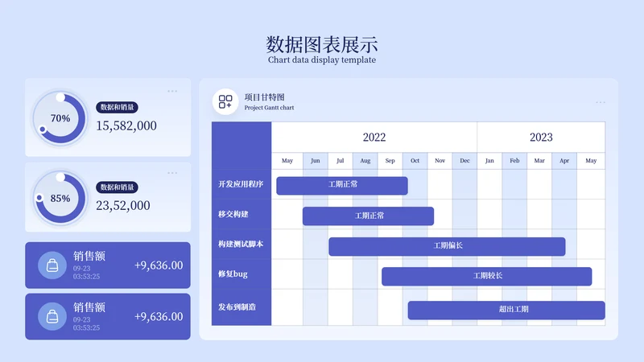Click the 70% circular progress ring
Screen dimensions: 644x362
pyautogui.click(x=60, y=118)
